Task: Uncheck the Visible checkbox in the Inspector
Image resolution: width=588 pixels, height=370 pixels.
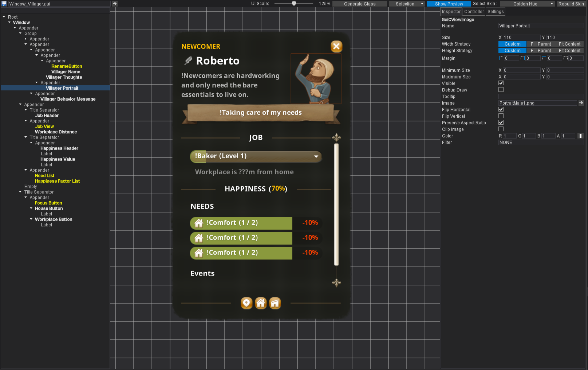Action: (x=501, y=83)
